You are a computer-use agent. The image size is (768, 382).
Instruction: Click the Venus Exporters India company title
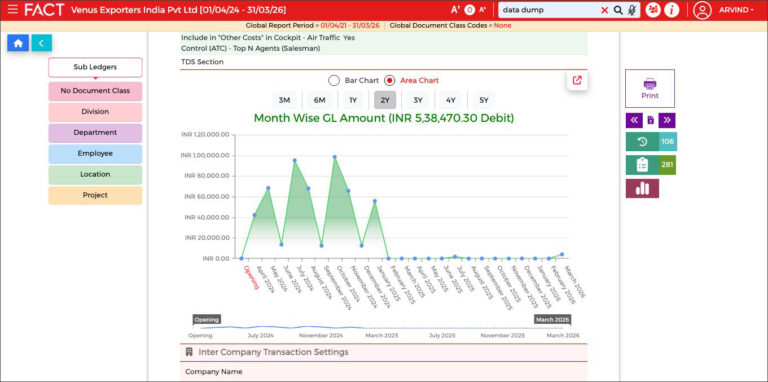179,10
